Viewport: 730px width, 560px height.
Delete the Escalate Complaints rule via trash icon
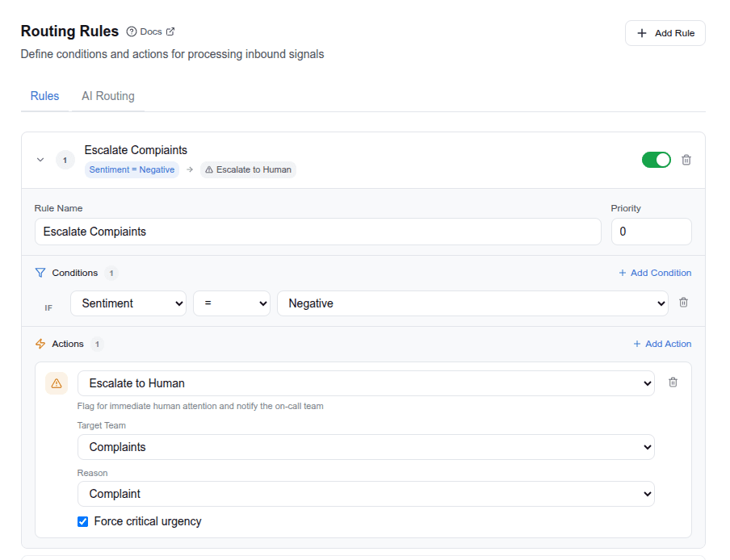(x=686, y=160)
